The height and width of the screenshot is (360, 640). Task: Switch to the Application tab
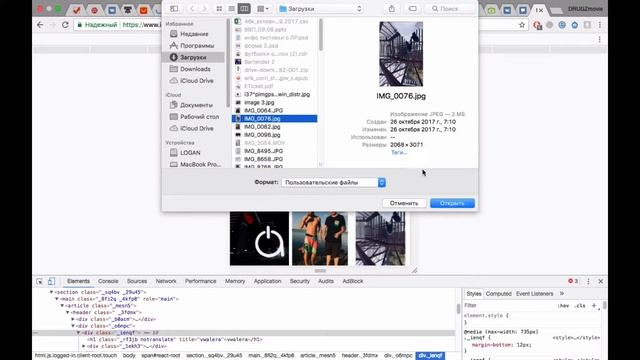click(x=267, y=281)
